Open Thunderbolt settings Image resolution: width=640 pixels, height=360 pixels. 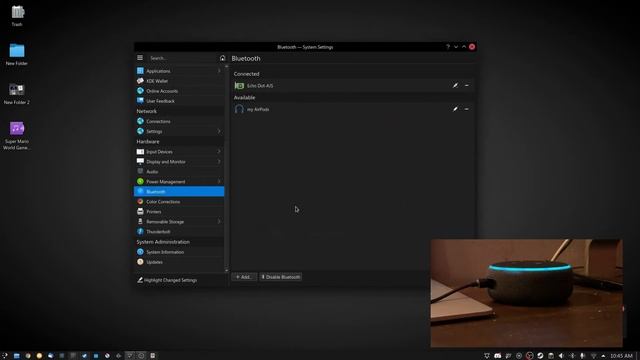coord(179,231)
